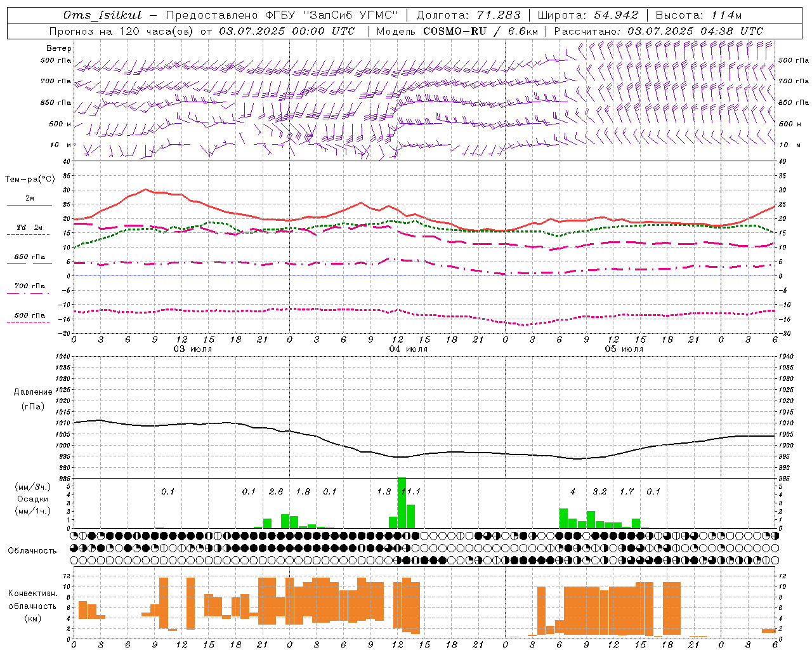Click the 'Предоставлено ФГБУ "ЗапСиб УГМС"' provider text
The width and height of the screenshot is (812, 650).
tap(282, 15)
